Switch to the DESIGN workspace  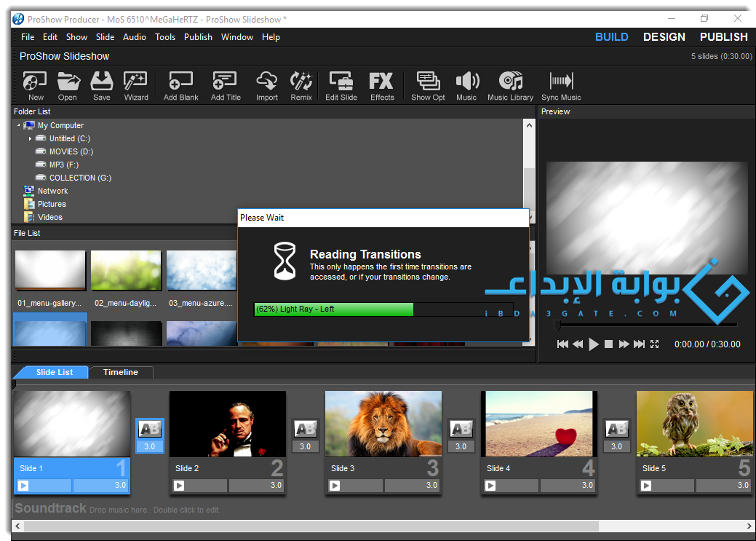664,37
